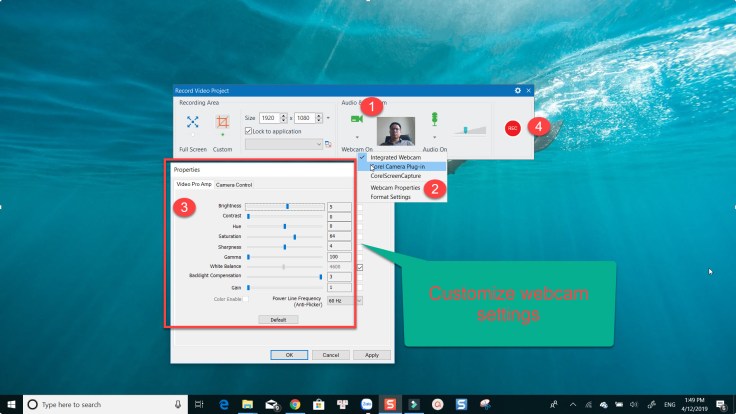
Task: Click the Hue slider
Action: pyautogui.click(x=284, y=227)
